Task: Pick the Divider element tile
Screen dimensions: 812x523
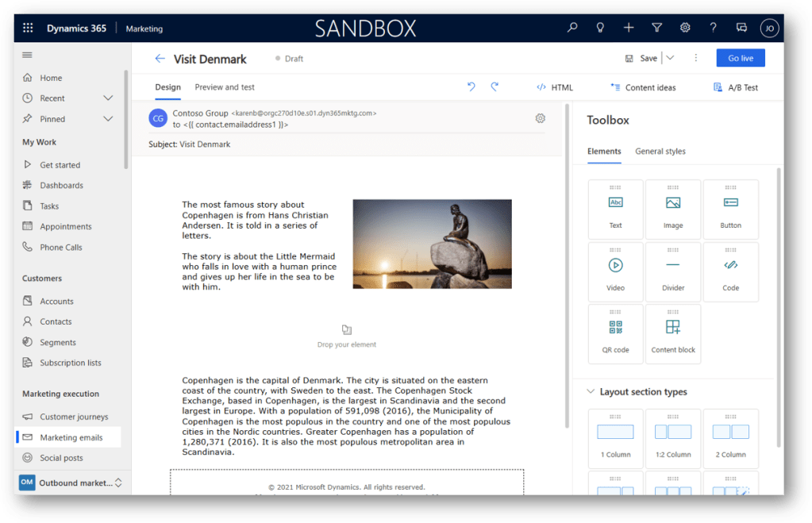Action: click(673, 272)
